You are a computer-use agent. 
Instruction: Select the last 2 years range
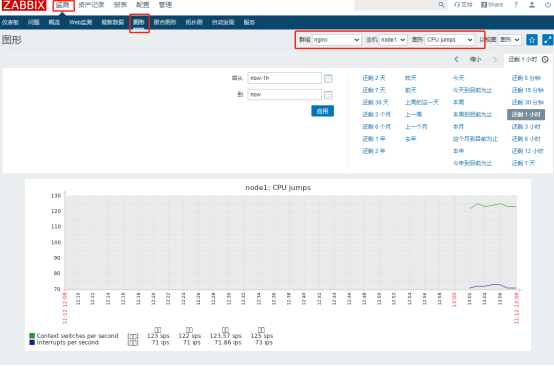pyautogui.click(x=374, y=151)
